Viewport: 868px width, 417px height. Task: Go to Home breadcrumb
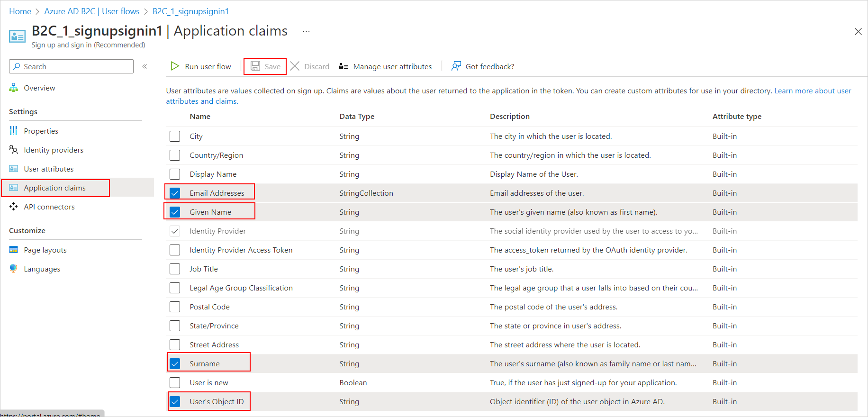click(x=20, y=11)
